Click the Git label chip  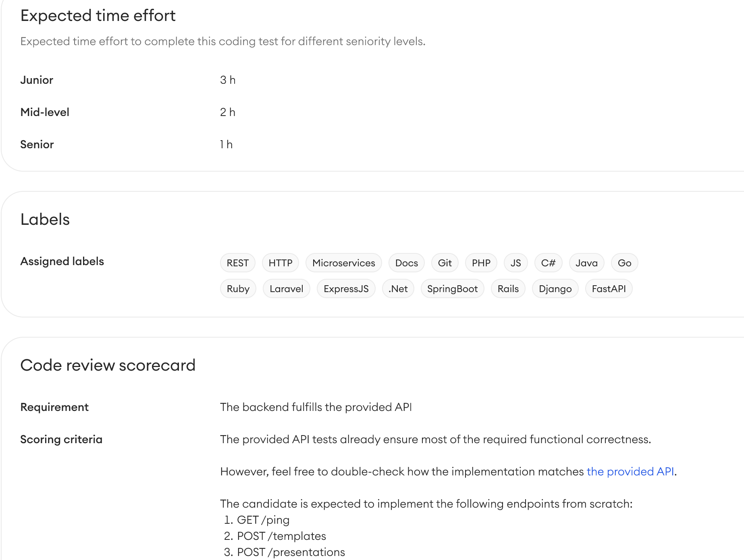click(445, 263)
